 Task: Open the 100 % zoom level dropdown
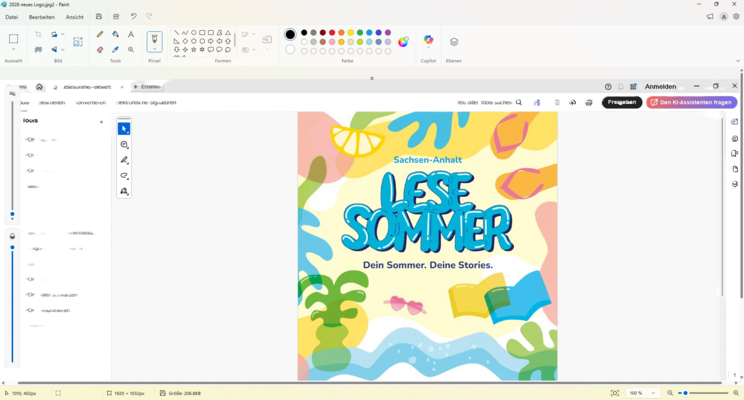click(642, 393)
